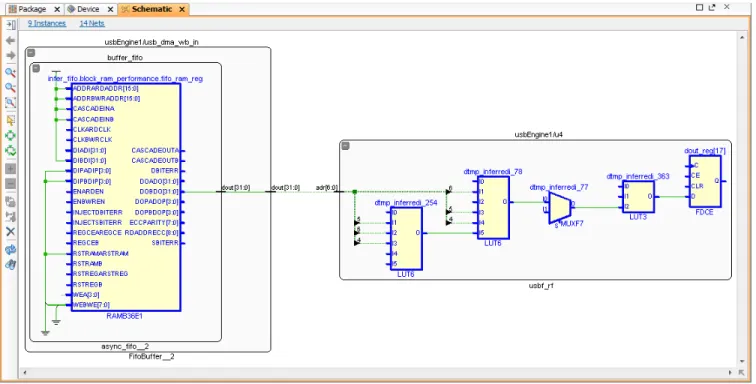Select the Zoom Fit tool
756x384 pixels.
(10, 103)
